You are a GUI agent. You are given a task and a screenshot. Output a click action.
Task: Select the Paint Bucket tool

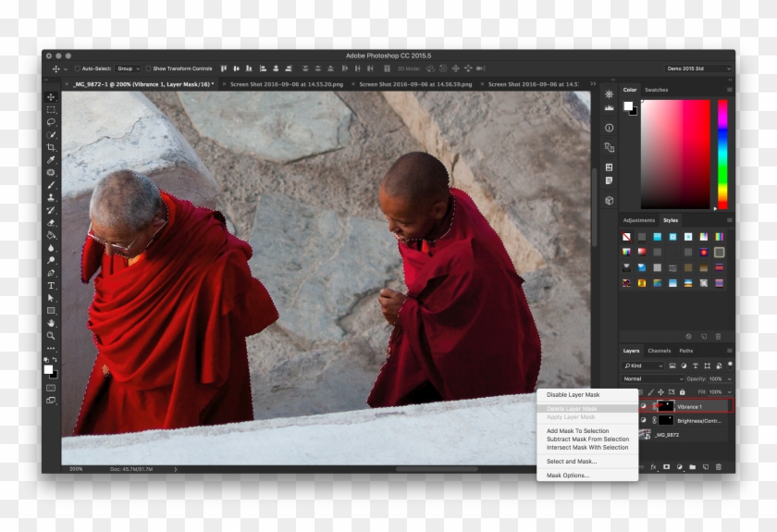(x=51, y=235)
